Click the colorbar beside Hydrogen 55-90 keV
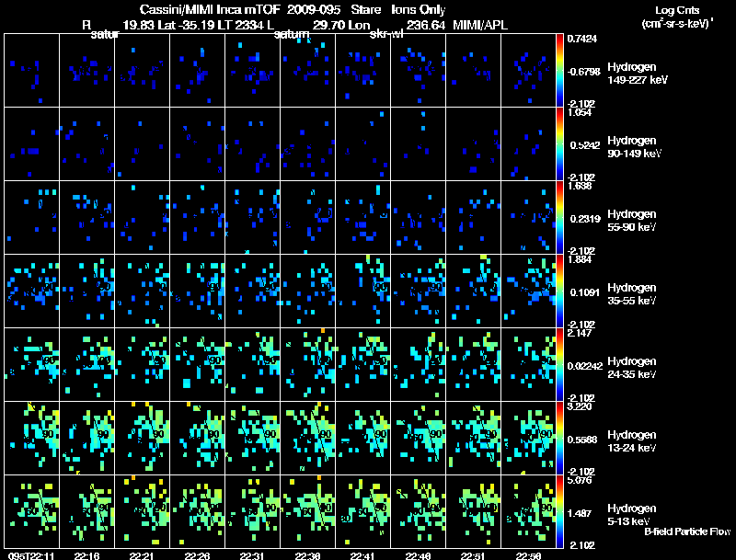This screenshot has width=736, height=560. click(559, 218)
